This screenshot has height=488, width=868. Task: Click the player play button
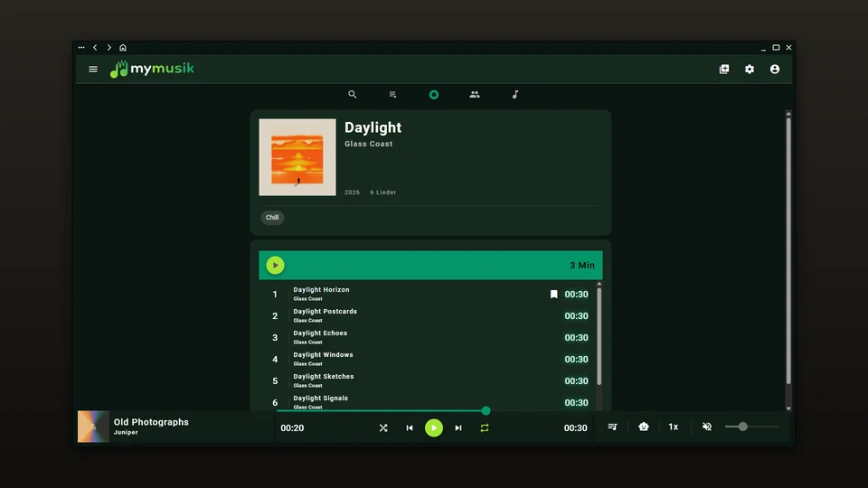[x=434, y=427]
